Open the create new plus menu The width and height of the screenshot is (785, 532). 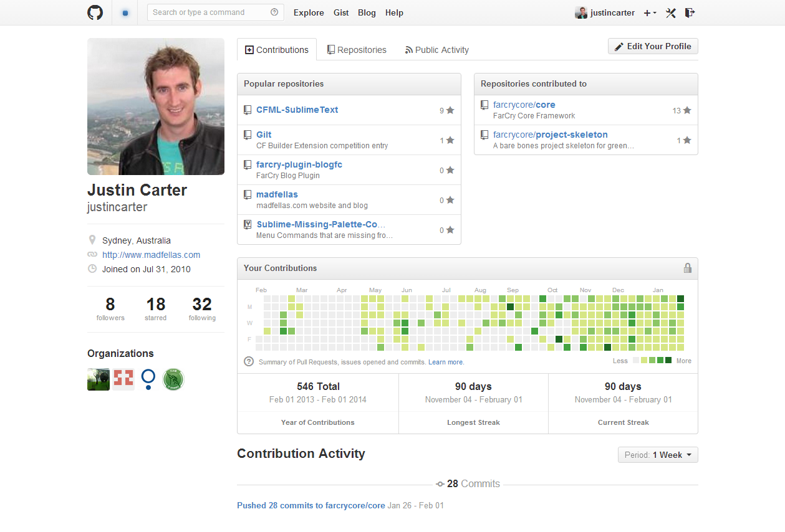tap(650, 12)
